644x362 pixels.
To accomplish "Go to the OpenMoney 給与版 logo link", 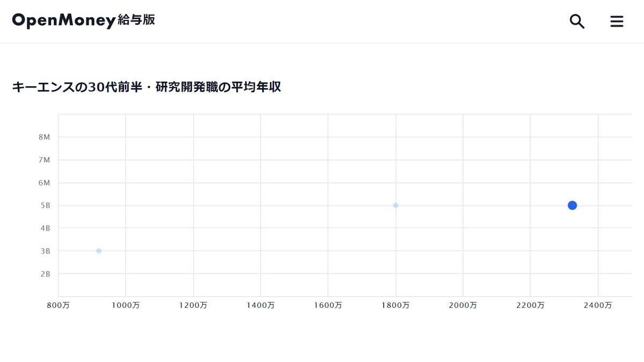I will click(84, 20).
